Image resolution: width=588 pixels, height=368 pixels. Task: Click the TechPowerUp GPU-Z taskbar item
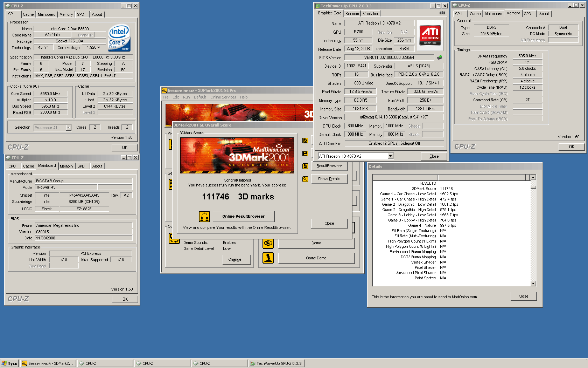276,363
